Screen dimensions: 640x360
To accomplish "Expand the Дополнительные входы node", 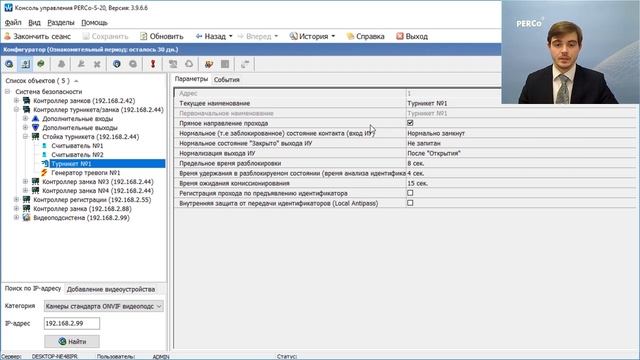I will coord(25,118).
